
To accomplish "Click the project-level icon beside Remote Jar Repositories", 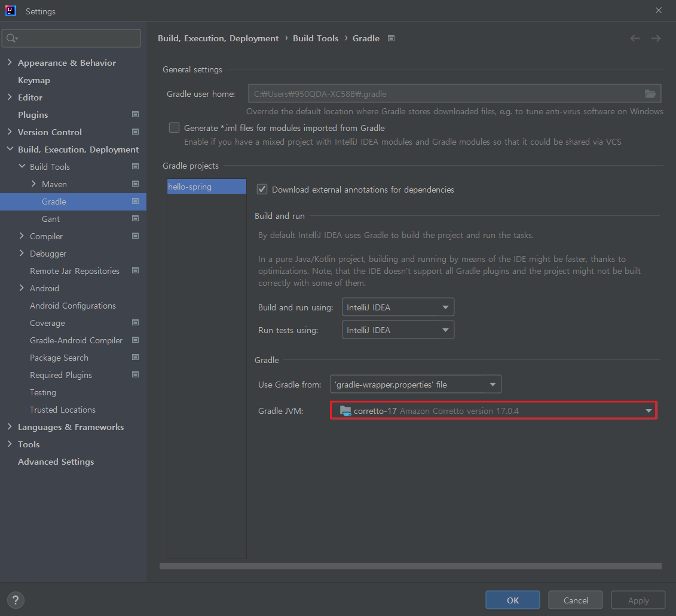I will point(135,271).
